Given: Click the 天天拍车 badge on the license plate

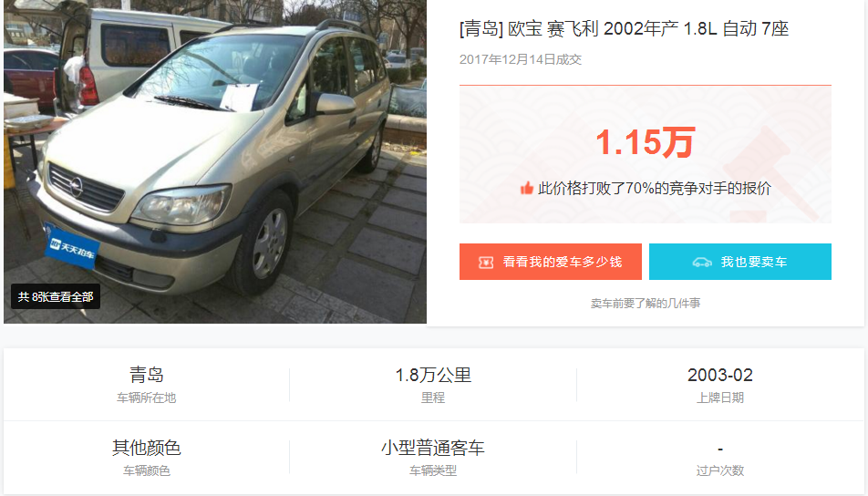Looking at the screenshot, I should coord(72,247).
